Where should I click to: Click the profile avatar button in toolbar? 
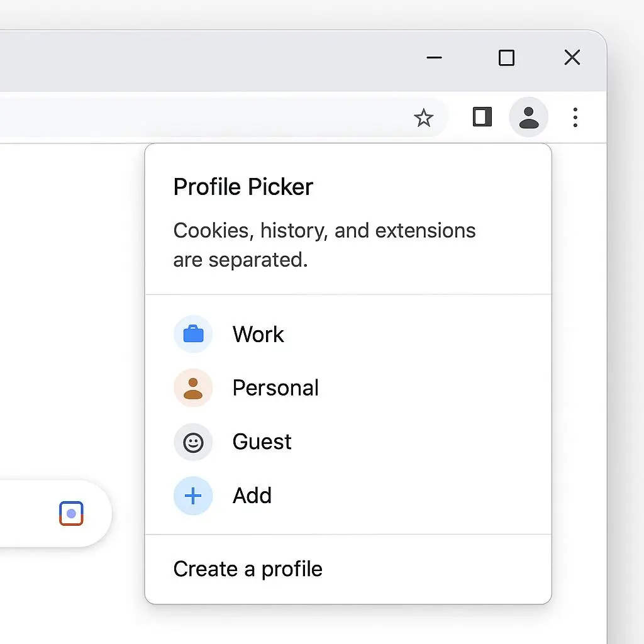(528, 117)
